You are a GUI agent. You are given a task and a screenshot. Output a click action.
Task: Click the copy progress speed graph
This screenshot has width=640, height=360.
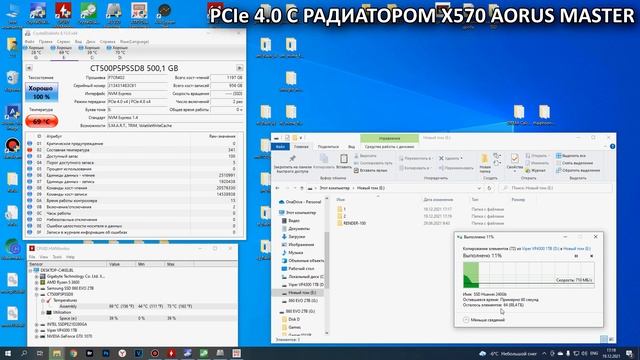point(529,275)
